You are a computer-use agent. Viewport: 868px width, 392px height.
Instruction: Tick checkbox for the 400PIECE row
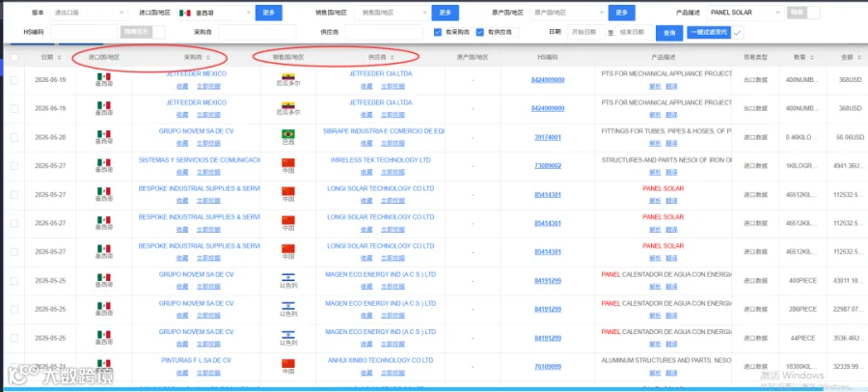tap(14, 281)
